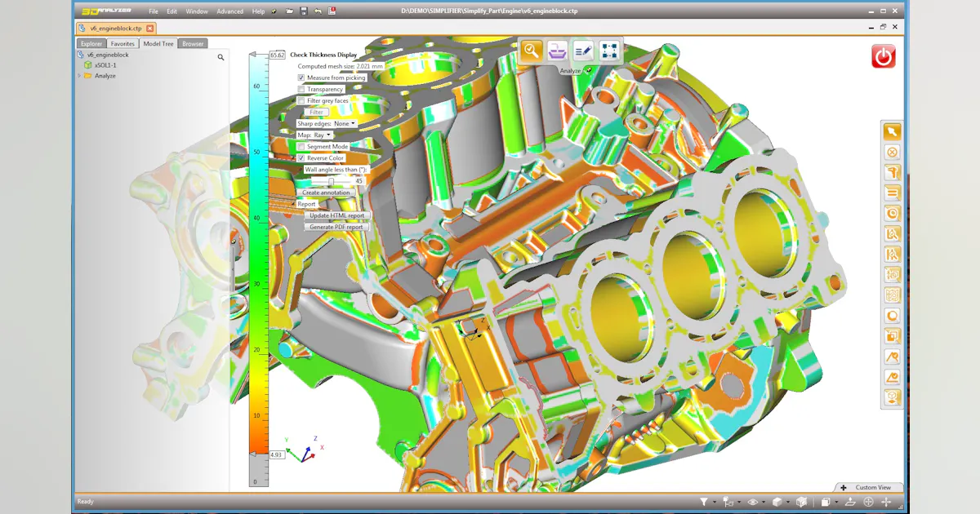Click the circular target icon in right toolbar

pos(892,214)
